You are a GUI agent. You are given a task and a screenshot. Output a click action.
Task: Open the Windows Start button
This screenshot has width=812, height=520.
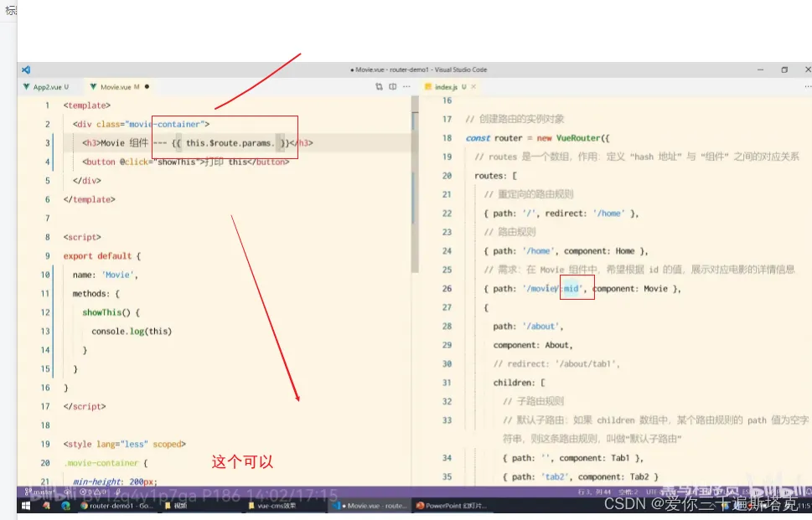[25, 506]
